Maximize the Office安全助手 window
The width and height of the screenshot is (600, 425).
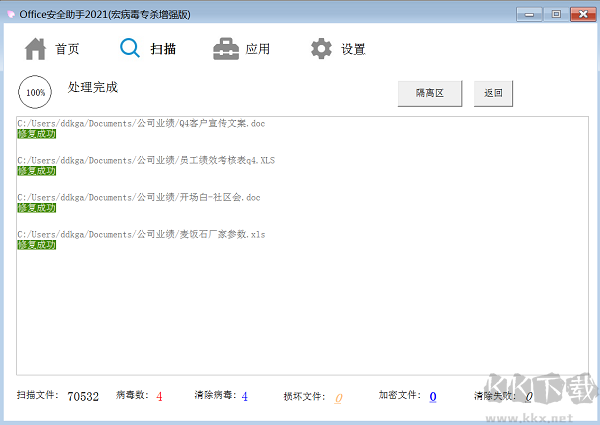click(556, 15)
